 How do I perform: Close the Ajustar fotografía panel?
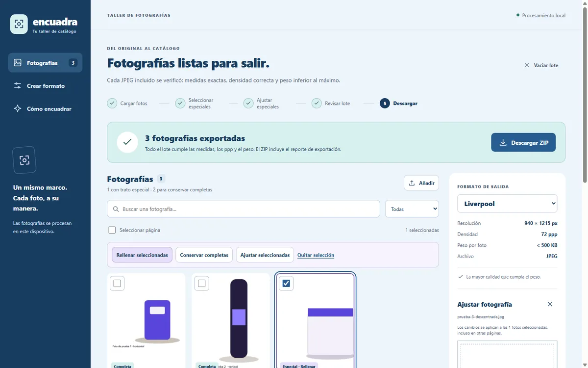tap(550, 304)
